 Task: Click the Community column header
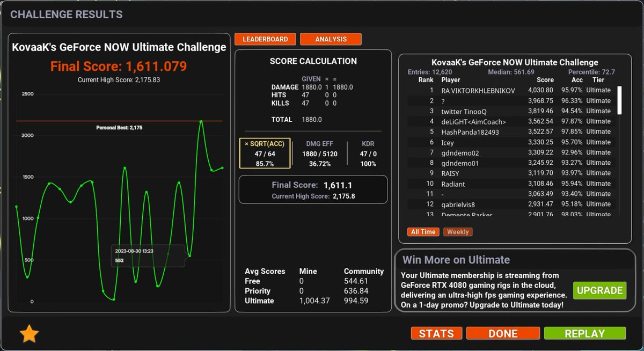click(x=364, y=271)
